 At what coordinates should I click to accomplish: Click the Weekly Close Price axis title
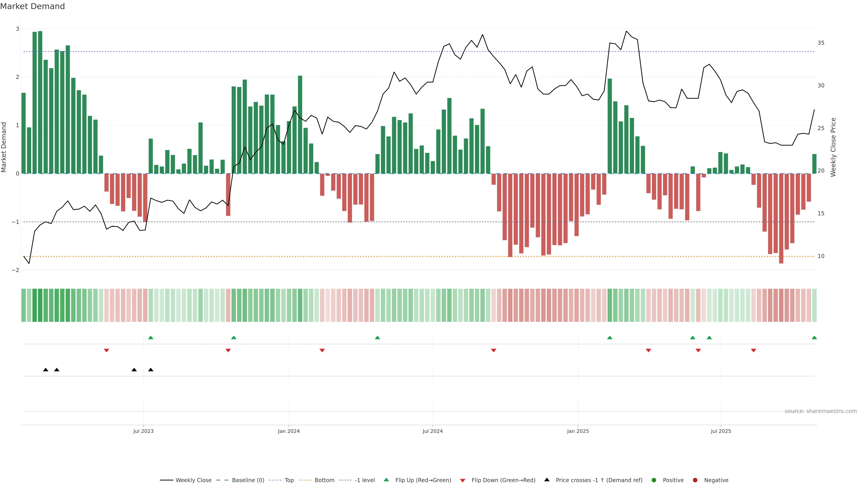[833, 147]
